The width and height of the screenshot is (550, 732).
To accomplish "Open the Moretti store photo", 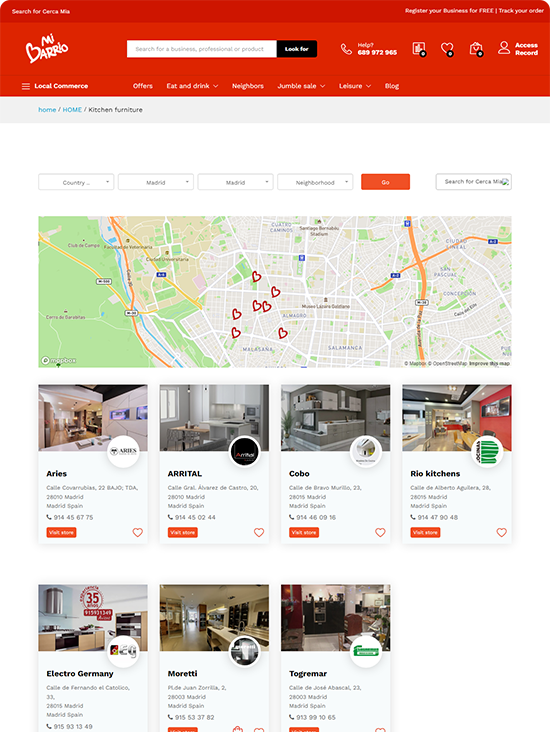I will pyautogui.click(x=214, y=618).
